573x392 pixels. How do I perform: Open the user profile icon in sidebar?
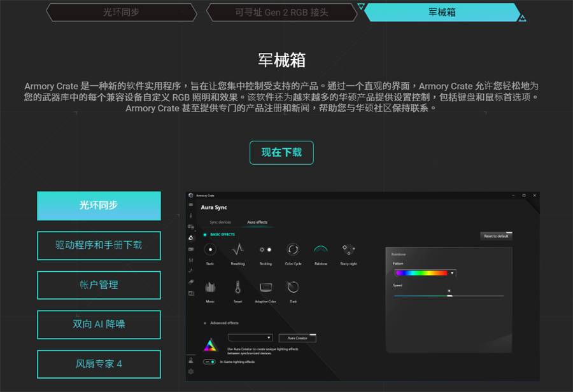pos(191,360)
